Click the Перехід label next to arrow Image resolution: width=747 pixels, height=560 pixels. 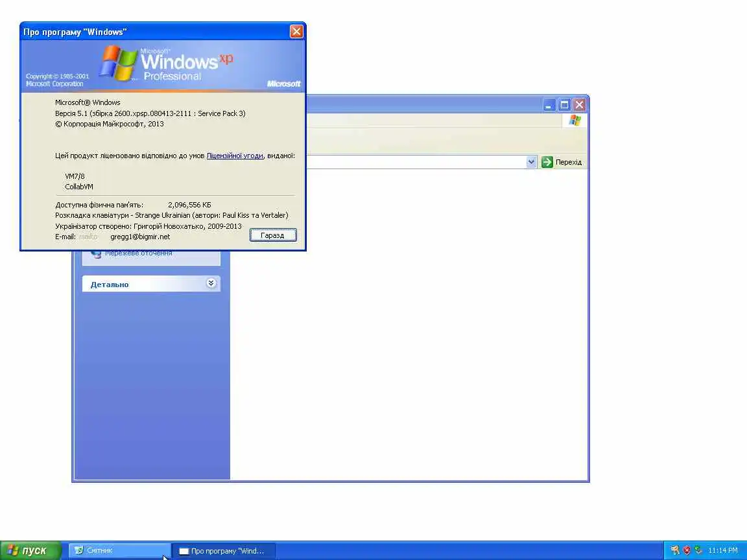[568, 162]
